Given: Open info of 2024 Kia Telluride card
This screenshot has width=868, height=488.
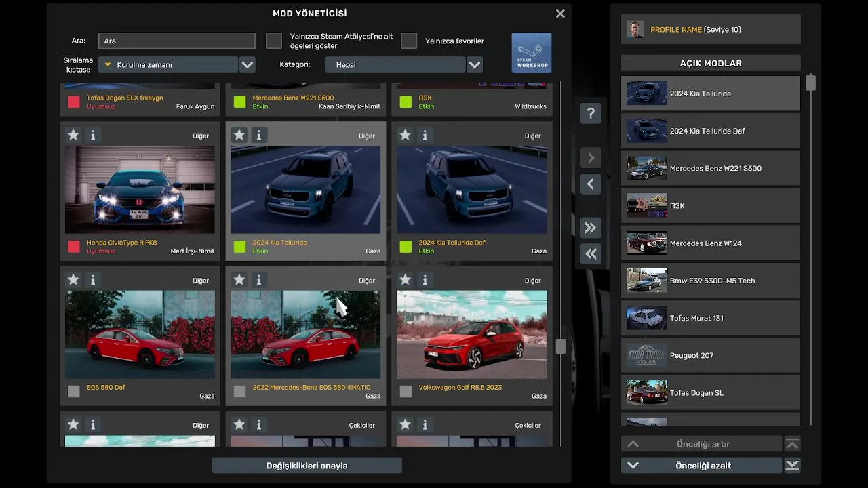Looking at the screenshot, I should (259, 135).
